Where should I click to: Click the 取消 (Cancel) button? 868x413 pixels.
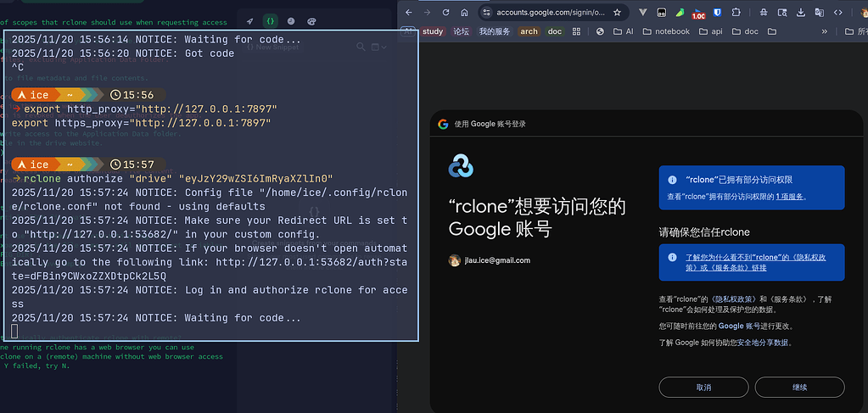pos(703,387)
